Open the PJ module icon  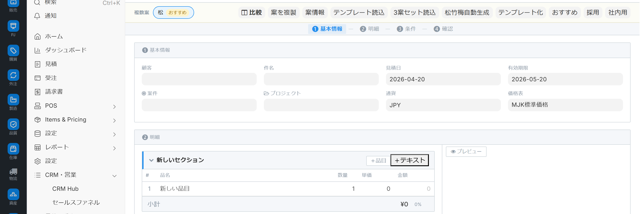[13, 26]
